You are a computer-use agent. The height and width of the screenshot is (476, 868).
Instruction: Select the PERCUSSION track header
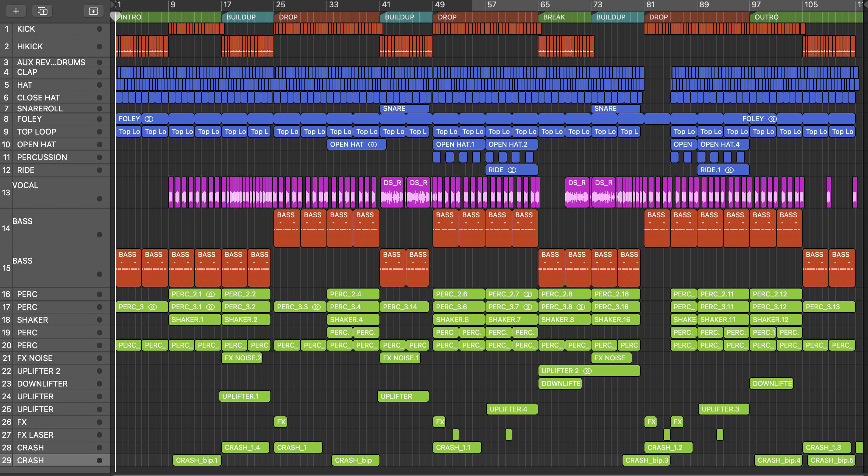click(55, 157)
